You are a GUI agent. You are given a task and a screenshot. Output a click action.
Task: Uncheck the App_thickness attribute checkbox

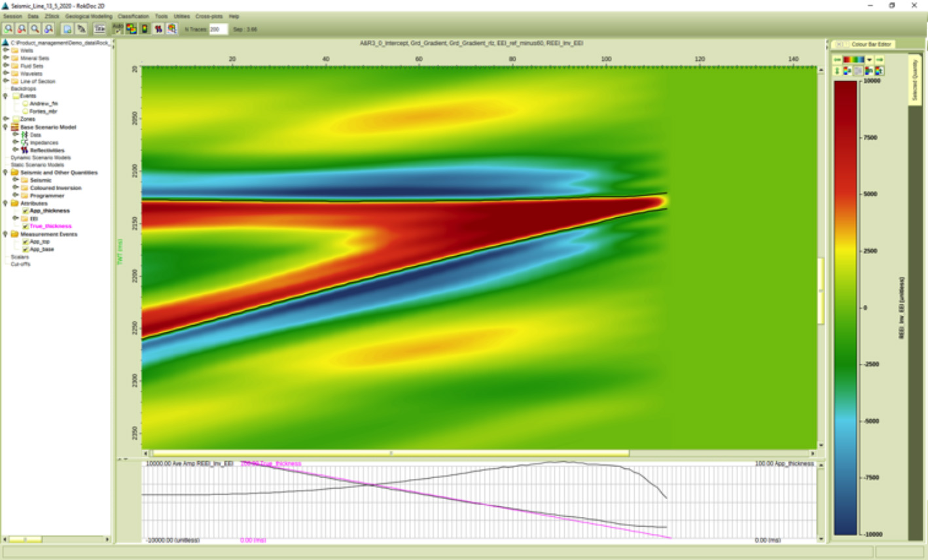point(26,211)
